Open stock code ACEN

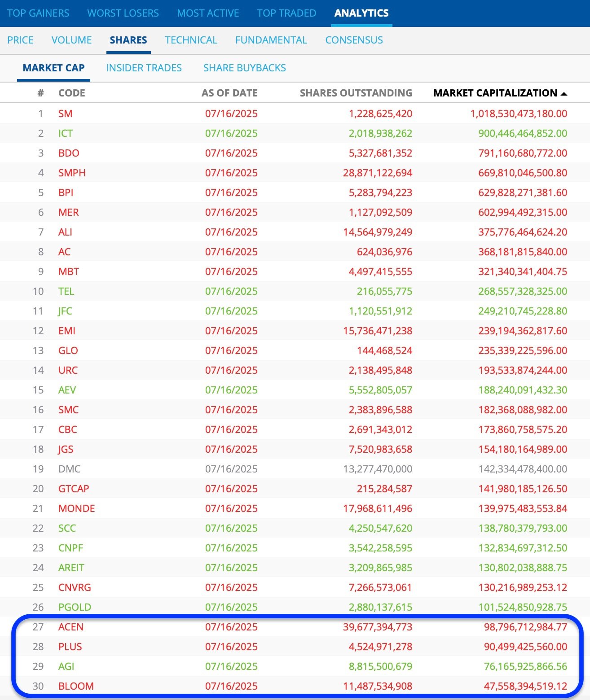coord(71,627)
